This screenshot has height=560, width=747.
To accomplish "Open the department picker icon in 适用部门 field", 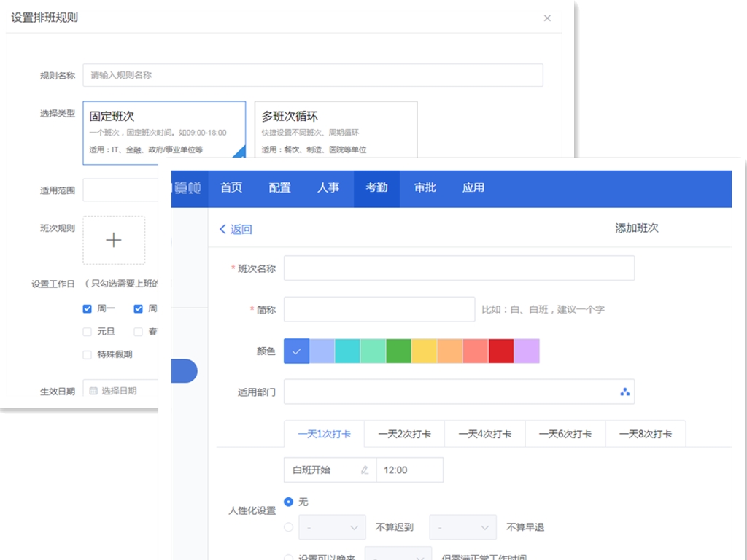I will pos(624,392).
